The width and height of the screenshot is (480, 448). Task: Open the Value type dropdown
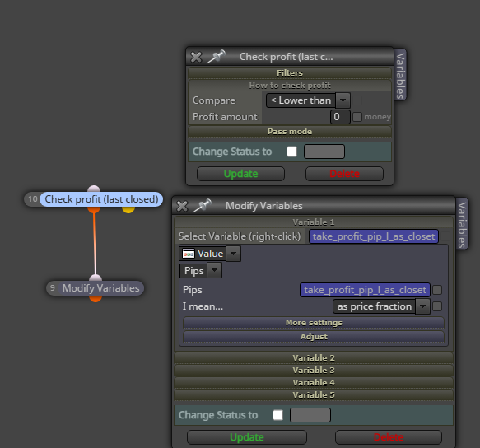pos(210,254)
